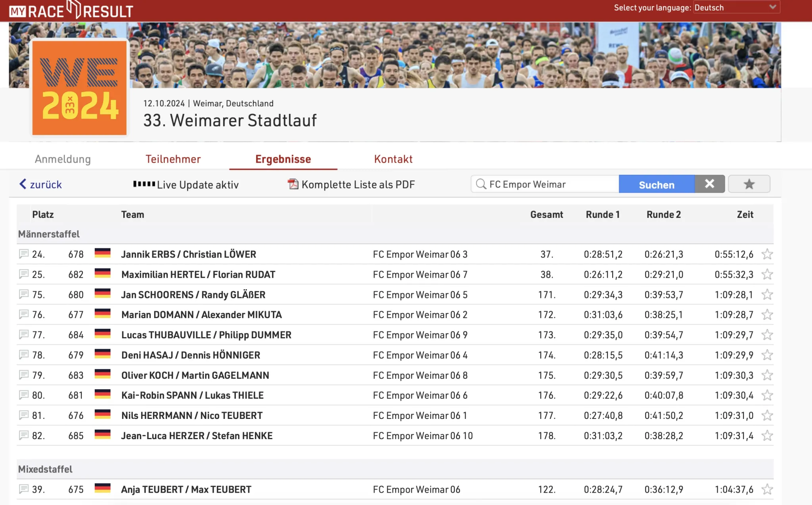812x505 pixels.
Task: Click the My Race Result logo
Action: point(71,10)
